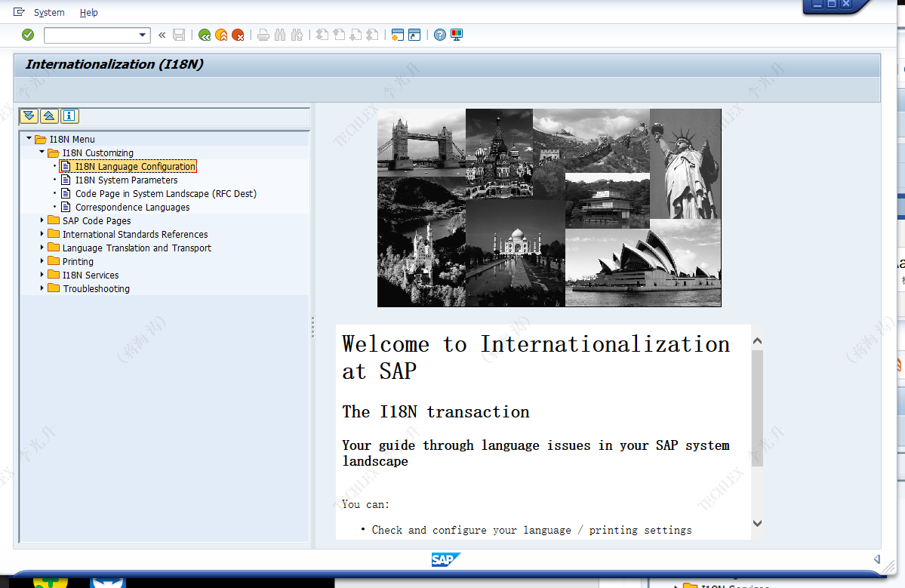The image size is (905, 588).
Task: Open the System menu
Action: pos(49,12)
